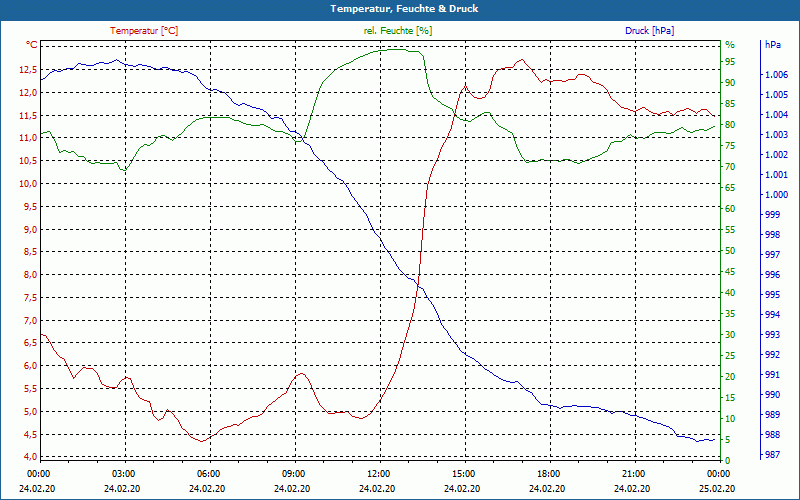The width and height of the screenshot is (800, 500).
Task: Click the green '90' humidity axis value
Action: tap(730, 83)
